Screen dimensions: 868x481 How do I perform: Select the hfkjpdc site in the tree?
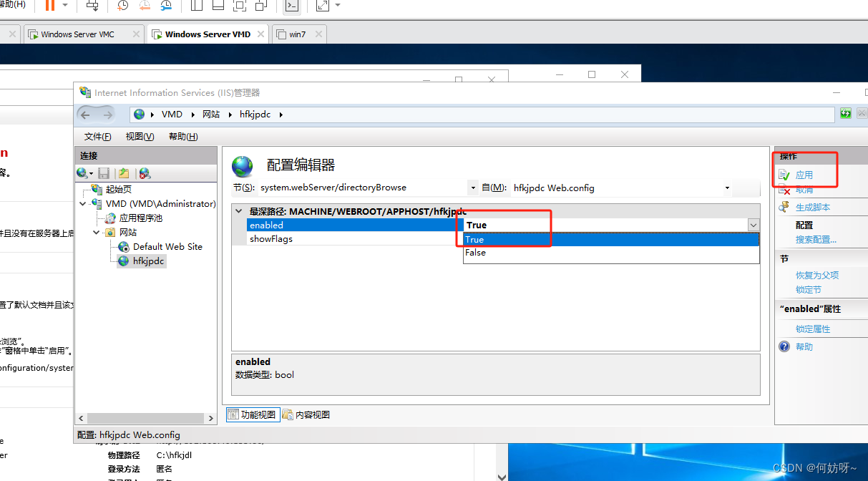tap(149, 261)
